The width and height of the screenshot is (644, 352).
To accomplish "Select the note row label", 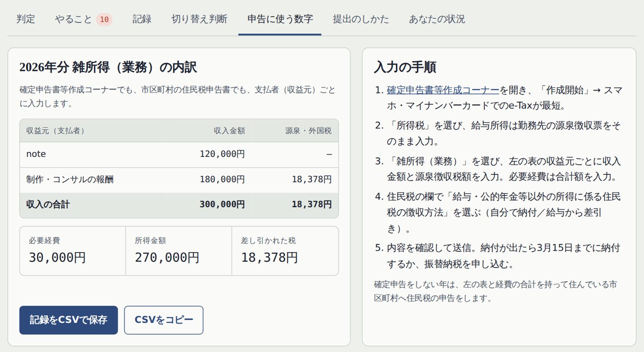I will click(x=36, y=154).
